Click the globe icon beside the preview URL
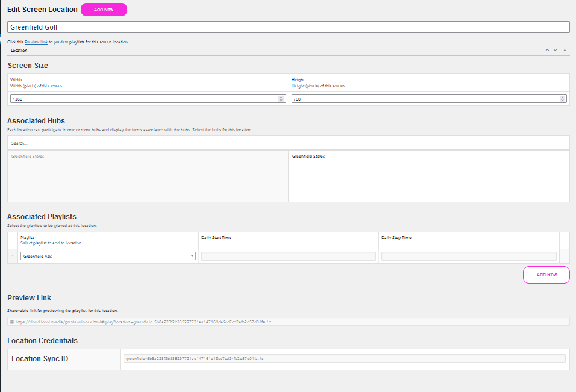Screen dimensions: 576x392 tap(13, 322)
